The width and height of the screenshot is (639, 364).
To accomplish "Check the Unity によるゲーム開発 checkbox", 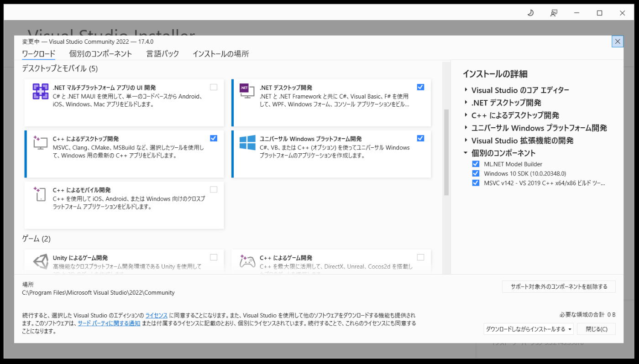I will (214, 257).
